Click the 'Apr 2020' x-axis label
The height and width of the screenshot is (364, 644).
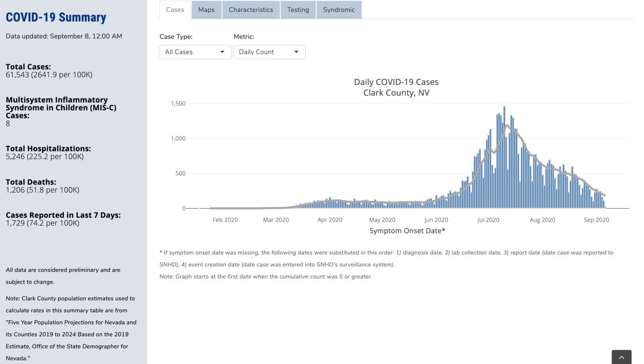(330, 220)
